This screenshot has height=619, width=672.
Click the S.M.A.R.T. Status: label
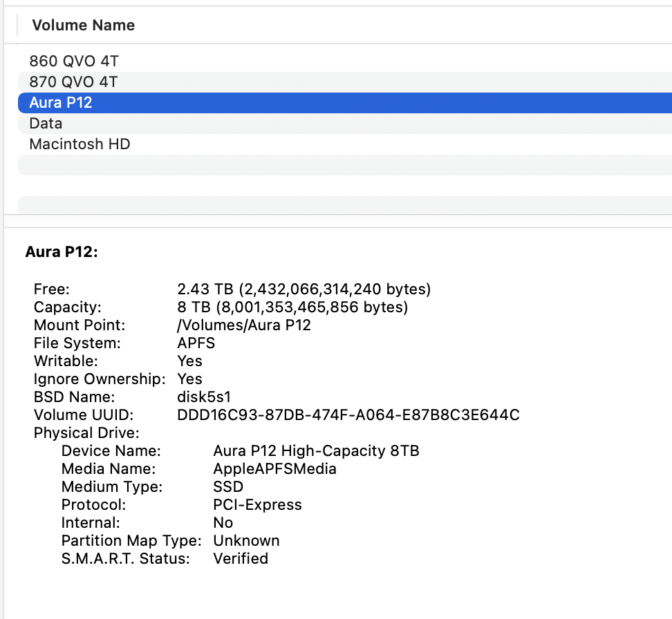pyautogui.click(x=126, y=559)
